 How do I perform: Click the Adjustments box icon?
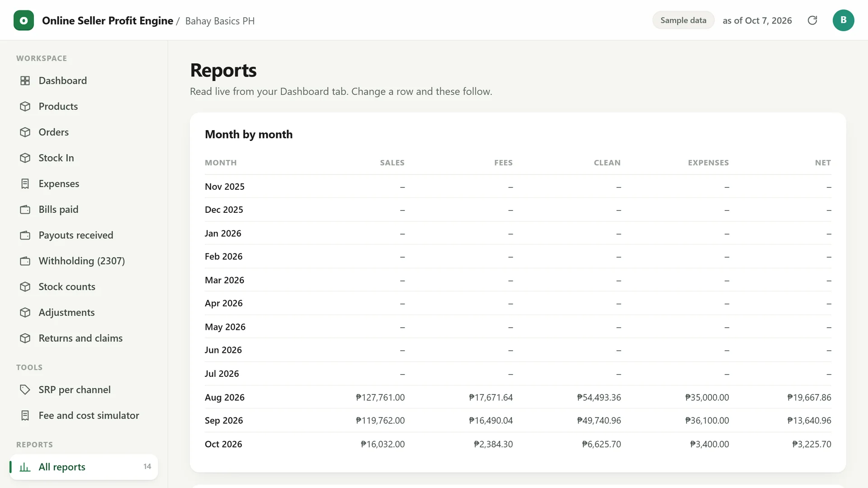coord(25,312)
